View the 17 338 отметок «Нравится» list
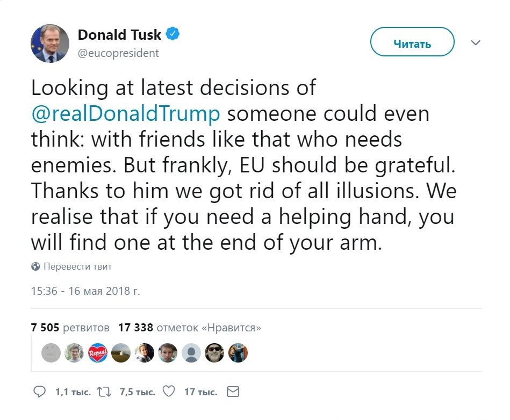This screenshot has width=510, height=420. click(190, 327)
